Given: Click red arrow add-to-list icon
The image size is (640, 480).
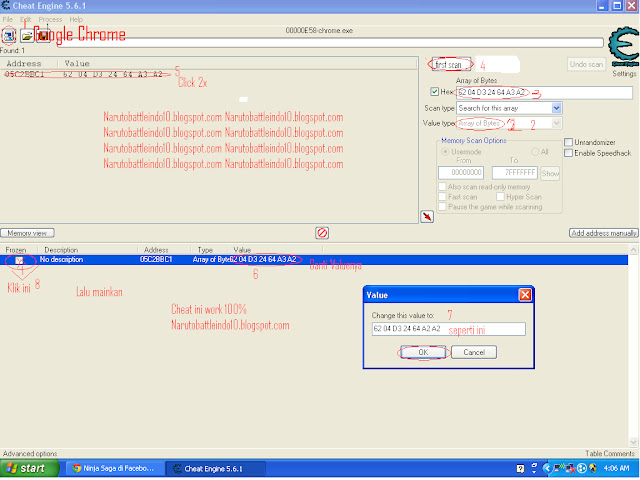Looking at the screenshot, I should 427,216.
